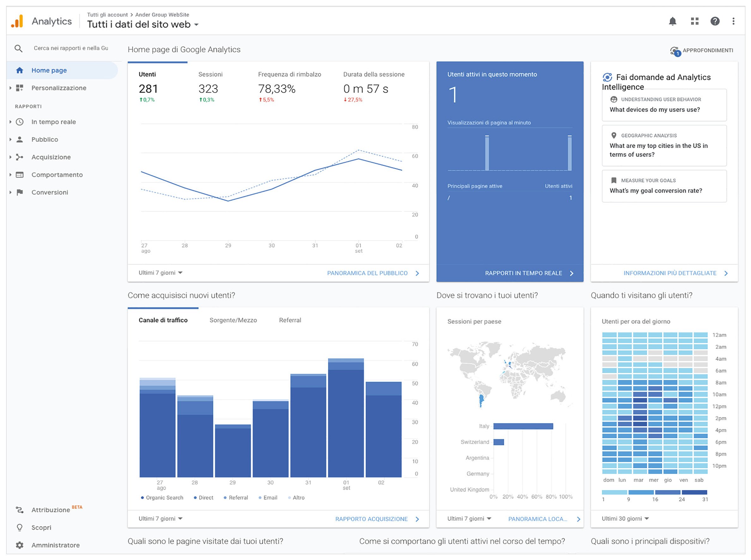Click the search reports input field
Screen dimensions: 751x560
[71, 48]
